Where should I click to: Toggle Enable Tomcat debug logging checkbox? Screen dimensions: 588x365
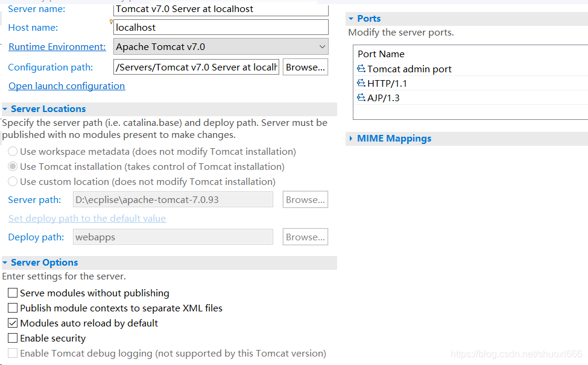tap(13, 353)
